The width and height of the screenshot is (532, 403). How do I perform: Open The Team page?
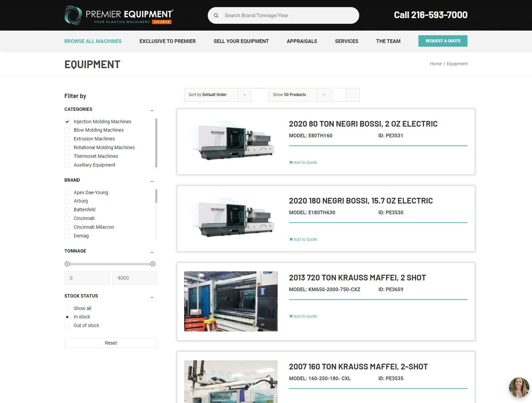point(388,41)
